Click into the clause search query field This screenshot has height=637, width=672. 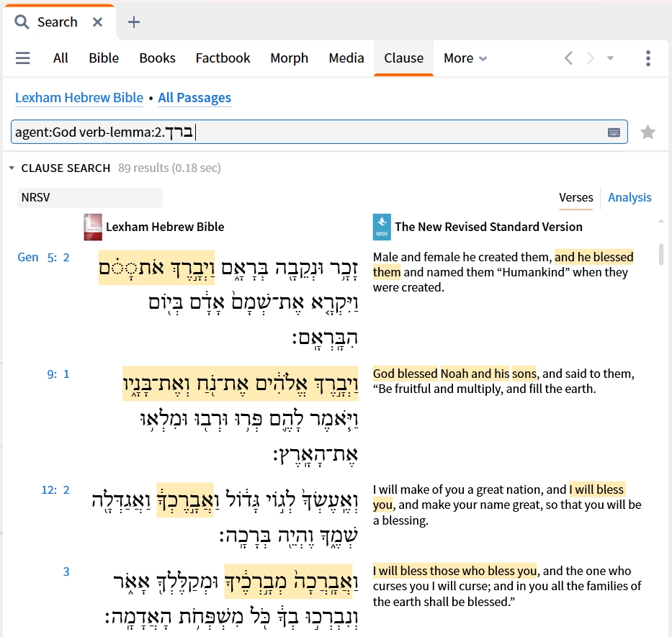(x=319, y=132)
